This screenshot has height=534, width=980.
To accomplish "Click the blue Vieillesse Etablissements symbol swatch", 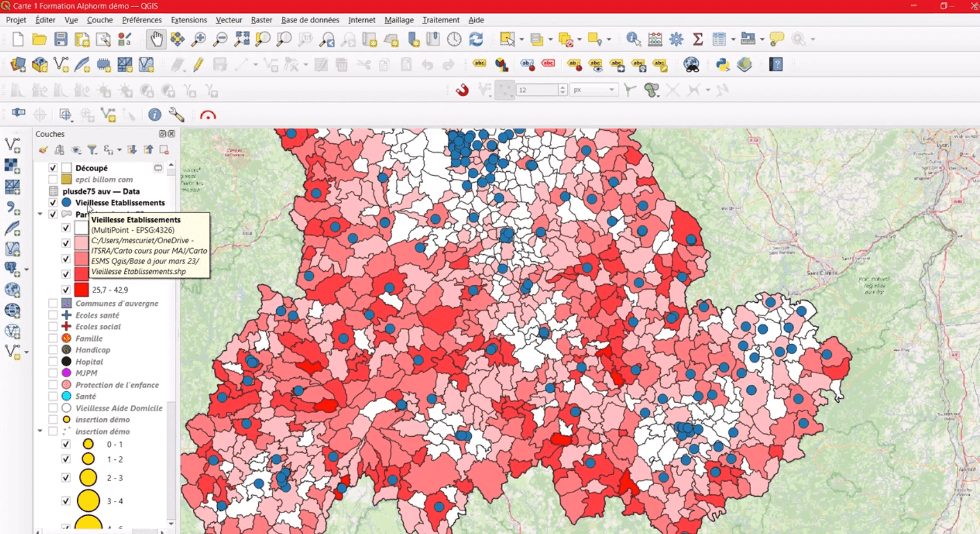I will (x=66, y=203).
